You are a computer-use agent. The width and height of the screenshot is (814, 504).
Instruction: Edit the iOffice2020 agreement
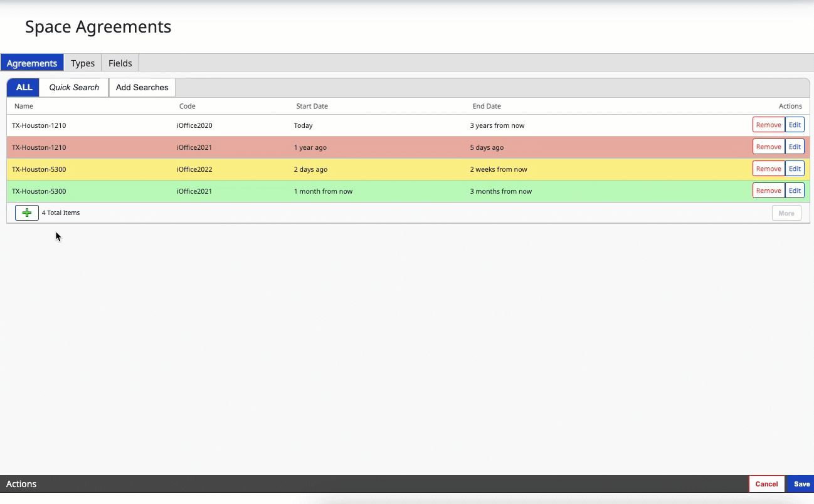click(795, 124)
